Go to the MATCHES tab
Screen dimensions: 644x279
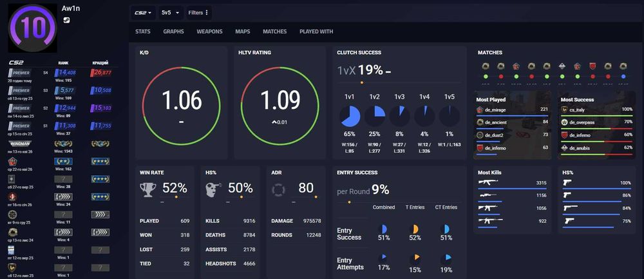pos(275,32)
